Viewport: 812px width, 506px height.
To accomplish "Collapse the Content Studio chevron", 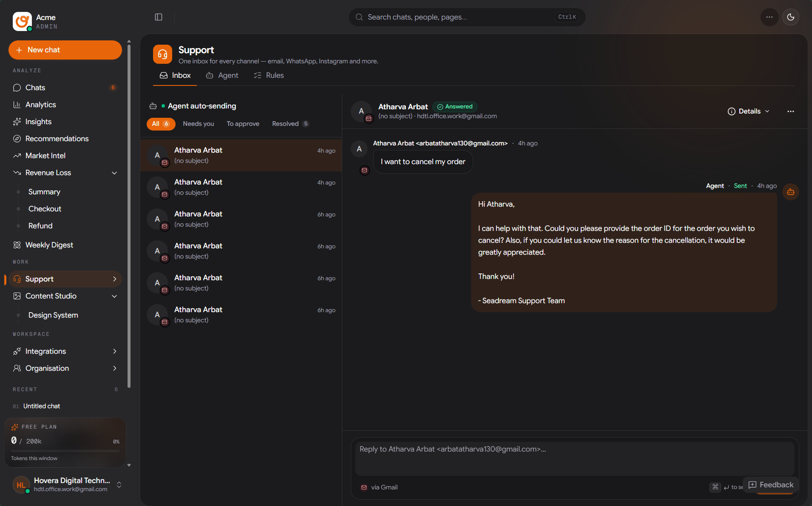I will click(x=114, y=296).
